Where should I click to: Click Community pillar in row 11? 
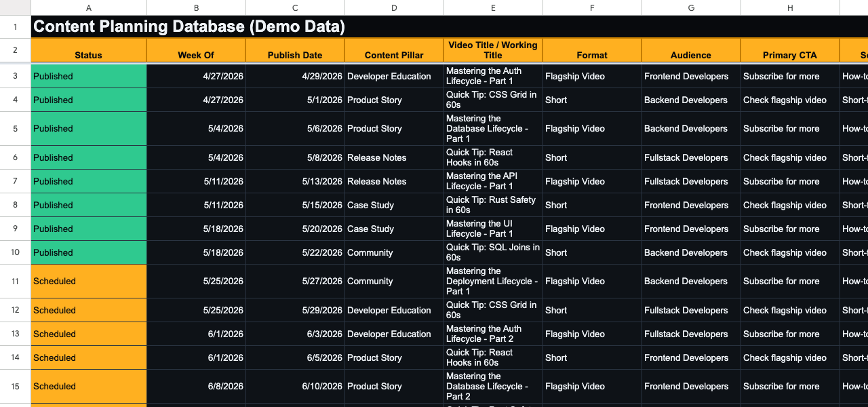[x=394, y=281]
